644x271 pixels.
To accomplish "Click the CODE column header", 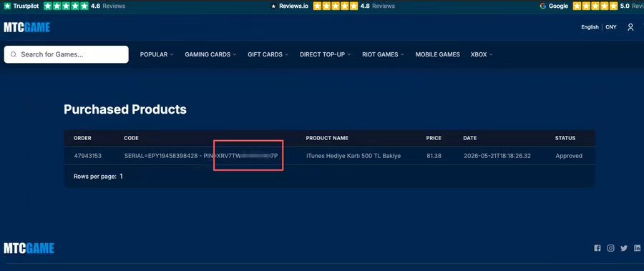I will click(132, 138).
